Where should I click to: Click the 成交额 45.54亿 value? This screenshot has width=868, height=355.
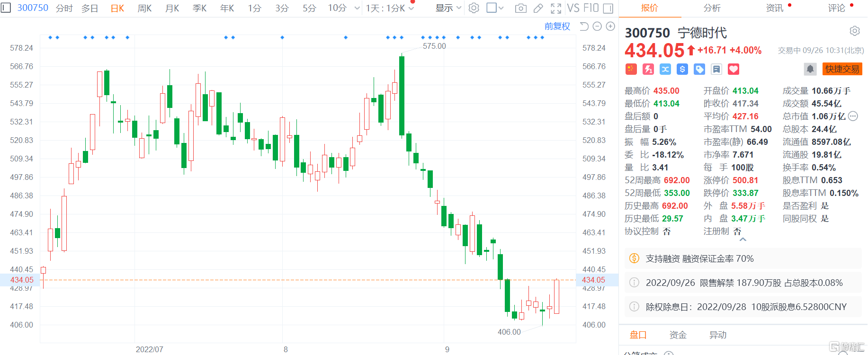point(827,104)
